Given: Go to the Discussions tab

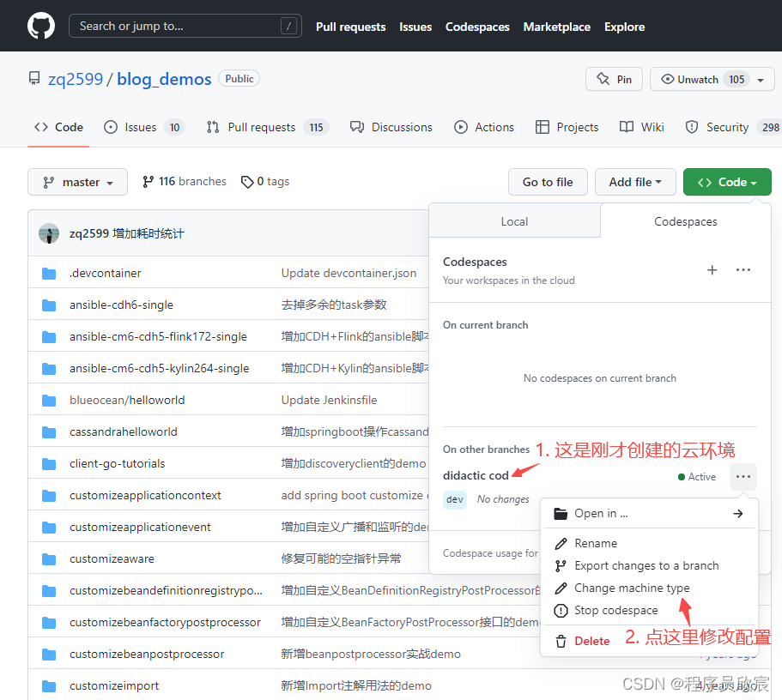Looking at the screenshot, I should click(391, 127).
